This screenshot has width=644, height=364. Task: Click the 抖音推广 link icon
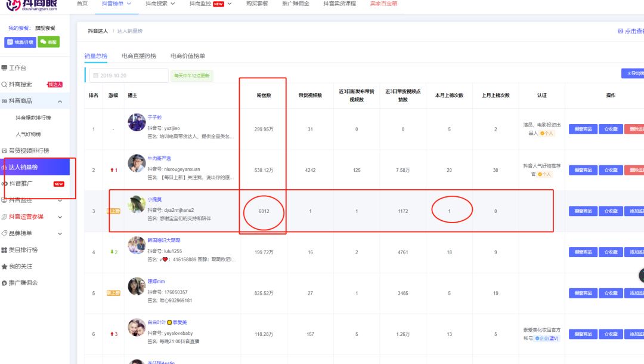click(x=5, y=184)
